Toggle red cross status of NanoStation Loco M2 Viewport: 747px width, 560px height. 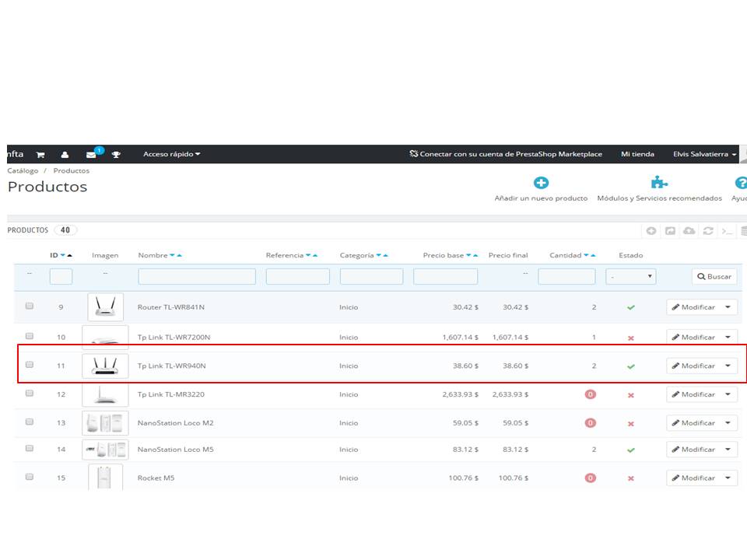pyautogui.click(x=631, y=424)
